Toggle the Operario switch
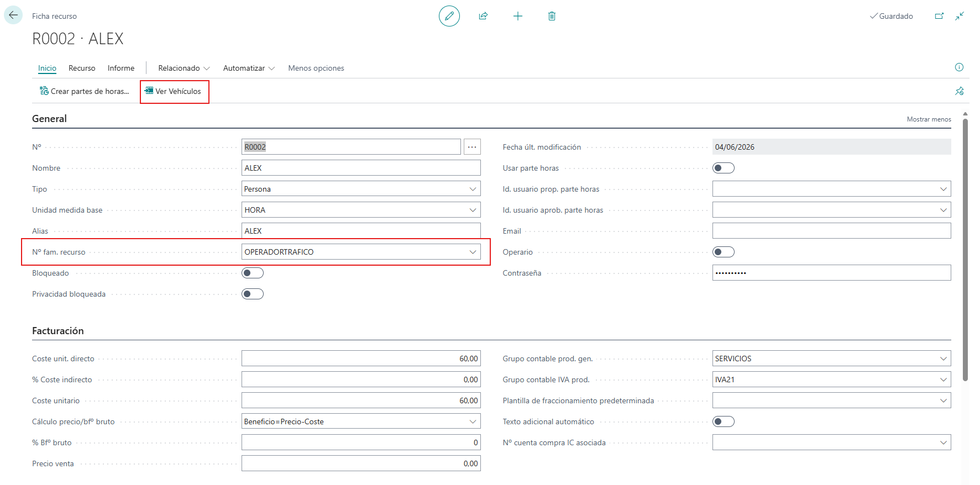This screenshot has width=980, height=485. (x=723, y=252)
